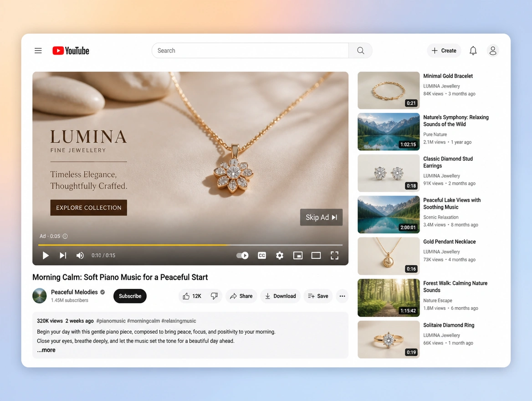Click the title 'Minimal Gold Bracelet'

(448, 76)
